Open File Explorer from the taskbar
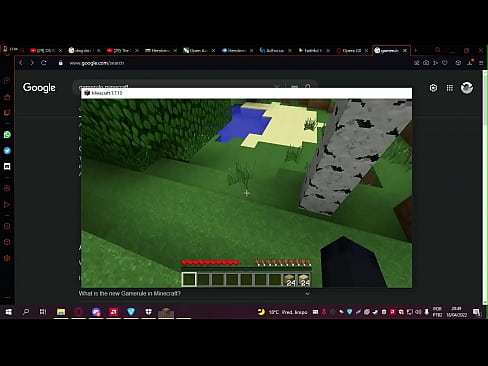This screenshot has height=366, width=488. (x=61, y=312)
